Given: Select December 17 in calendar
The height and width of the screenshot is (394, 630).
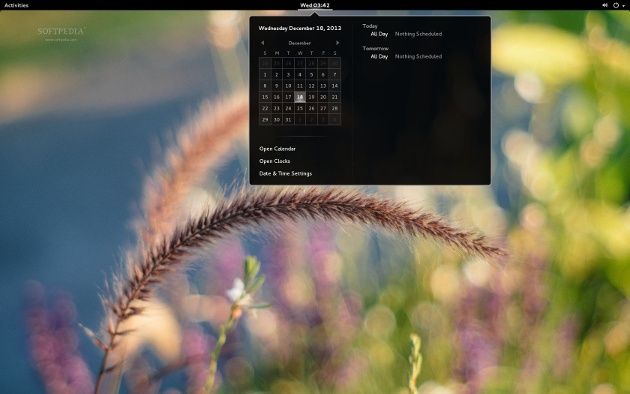Looking at the screenshot, I should point(288,97).
